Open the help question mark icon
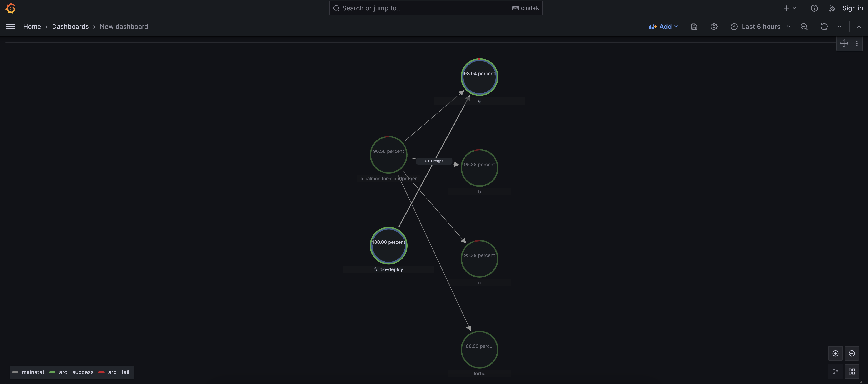868x384 pixels. [x=814, y=8]
